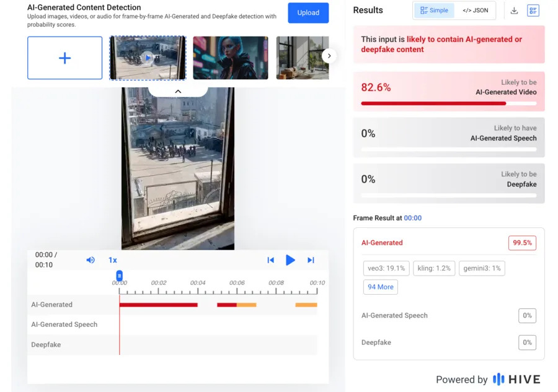Expand the 94 More model results

[x=380, y=287]
